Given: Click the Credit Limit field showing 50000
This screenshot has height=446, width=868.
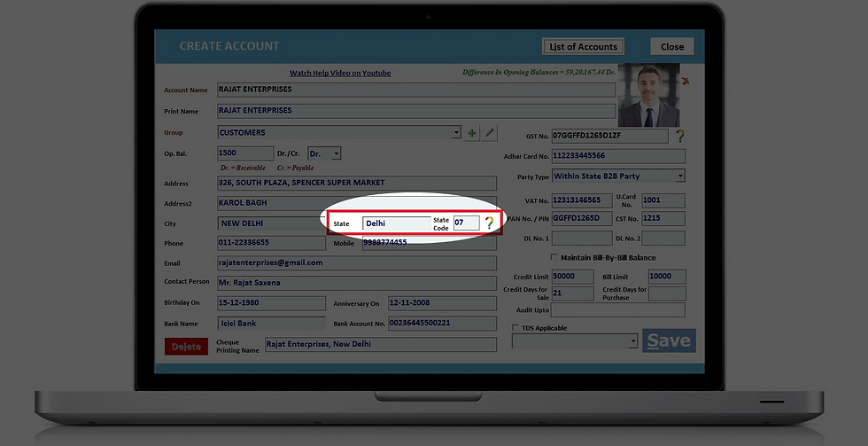Looking at the screenshot, I should (573, 277).
